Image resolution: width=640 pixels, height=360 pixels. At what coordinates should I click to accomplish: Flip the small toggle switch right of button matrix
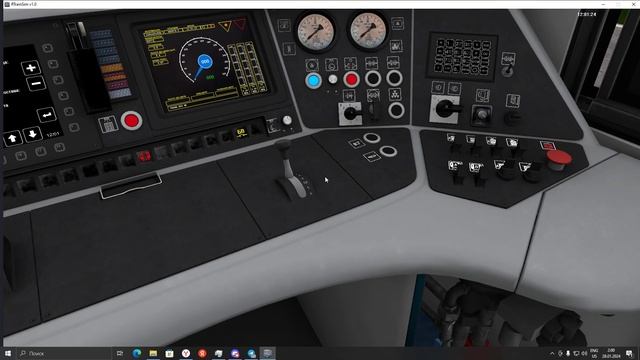coord(507,71)
